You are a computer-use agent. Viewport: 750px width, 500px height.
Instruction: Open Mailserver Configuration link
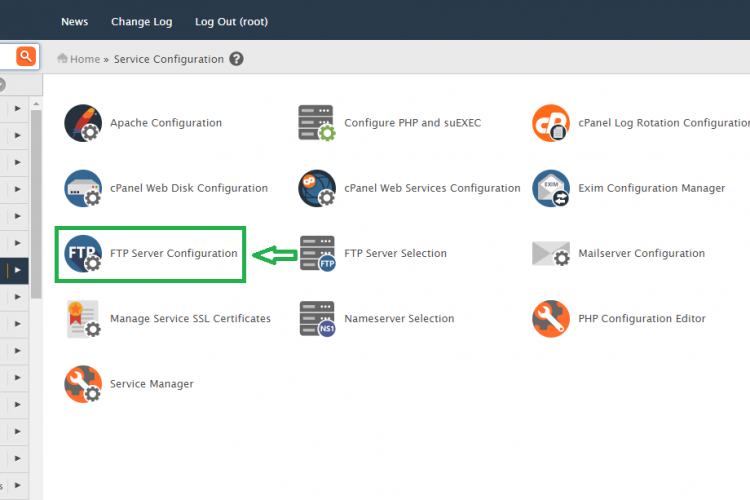[642, 254]
